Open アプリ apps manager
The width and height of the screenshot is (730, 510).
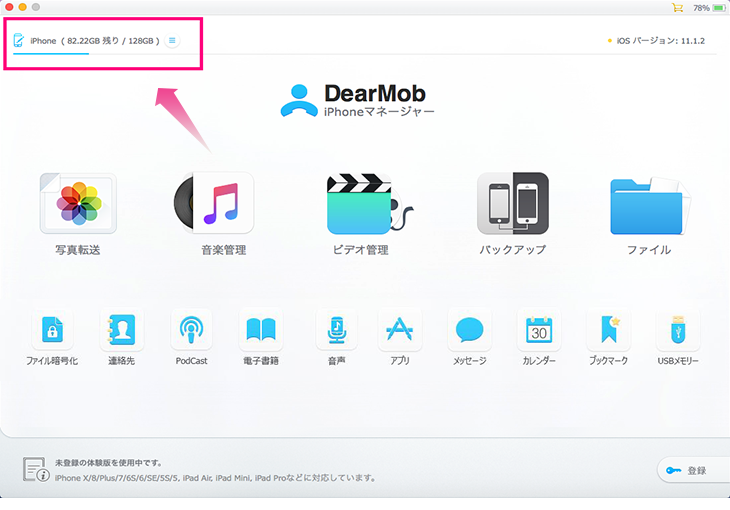(400, 329)
